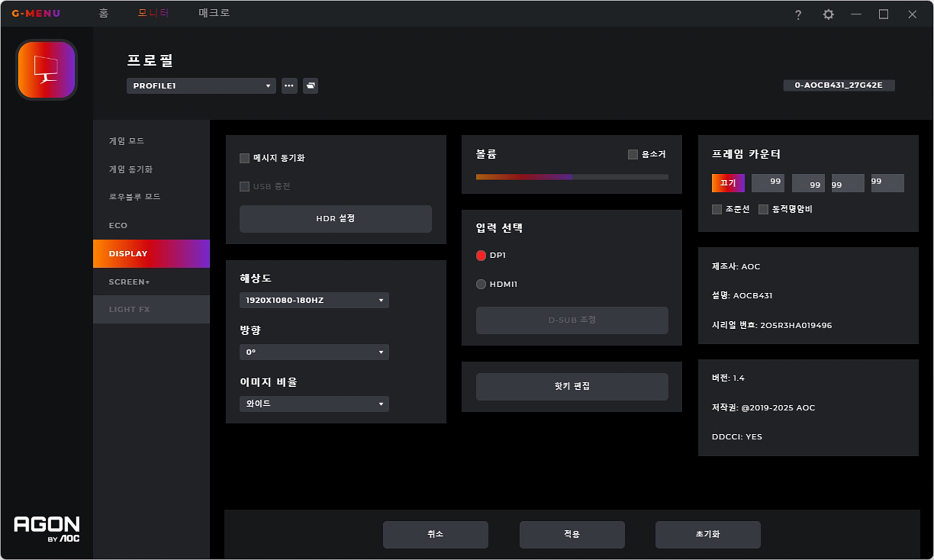This screenshot has width=934, height=560.
Task: Click the monitor logo icon in sidebar
Action: pyautogui.click(x=47, y=70)
